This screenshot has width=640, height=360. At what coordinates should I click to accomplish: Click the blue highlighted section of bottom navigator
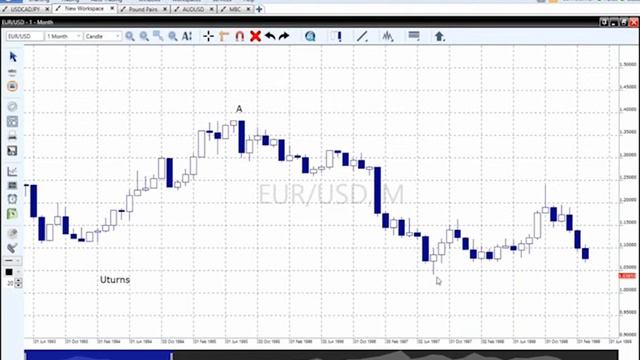[98, 355]
